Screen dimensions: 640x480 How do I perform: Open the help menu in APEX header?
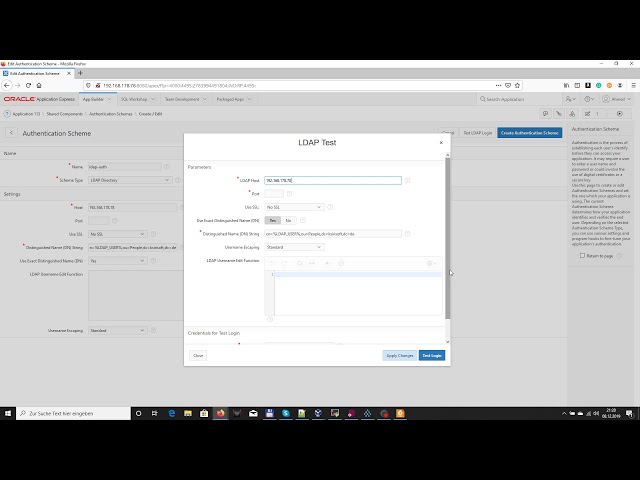click(589, 99)
